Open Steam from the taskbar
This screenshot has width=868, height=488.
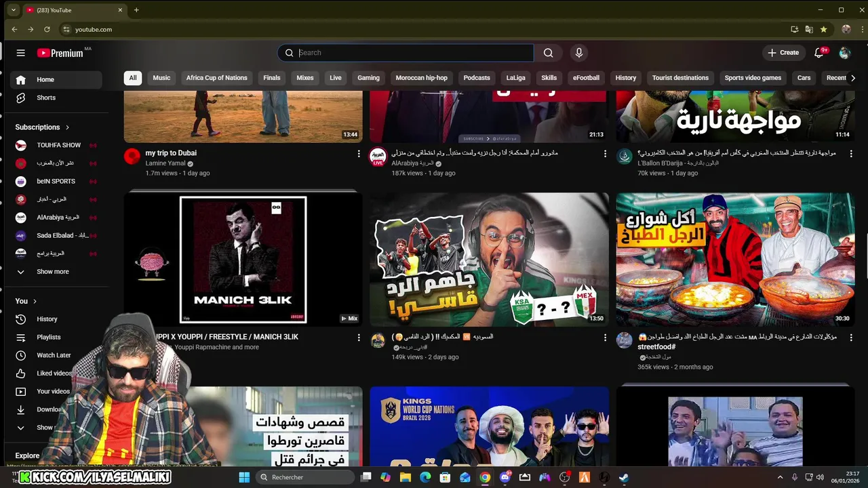point(624,477)
